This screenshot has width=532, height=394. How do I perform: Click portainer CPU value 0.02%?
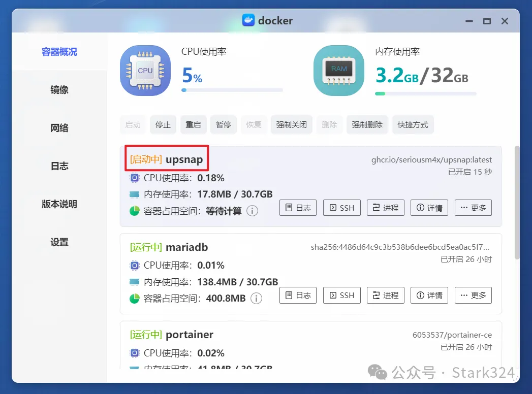point(211,353)
